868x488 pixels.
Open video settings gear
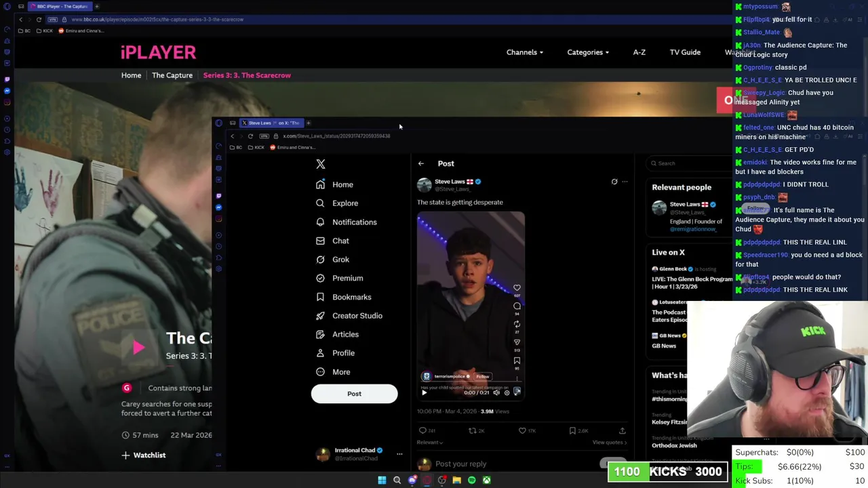(x=507, y=392)
